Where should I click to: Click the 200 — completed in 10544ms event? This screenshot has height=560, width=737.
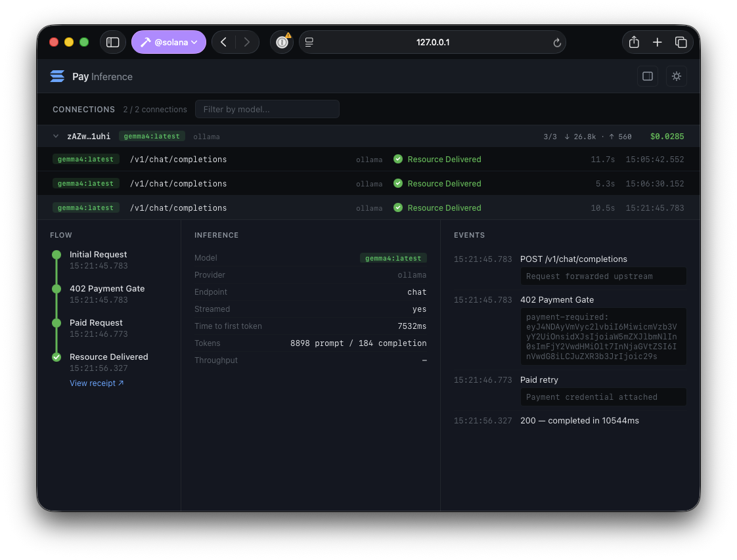point(579,420)
